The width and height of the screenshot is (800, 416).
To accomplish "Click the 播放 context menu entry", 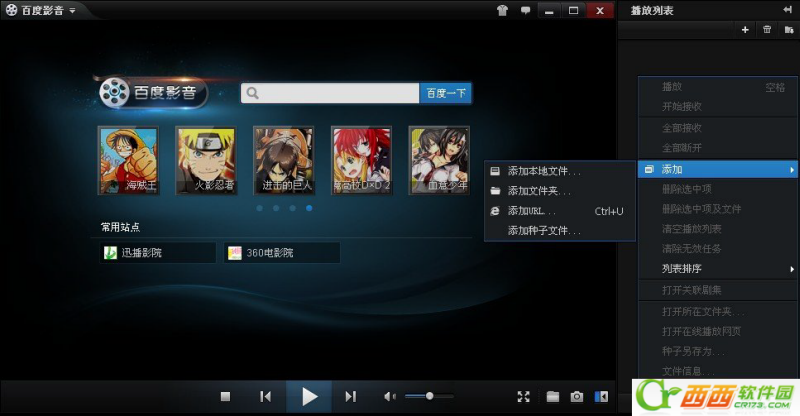I will tap(717, 87).
